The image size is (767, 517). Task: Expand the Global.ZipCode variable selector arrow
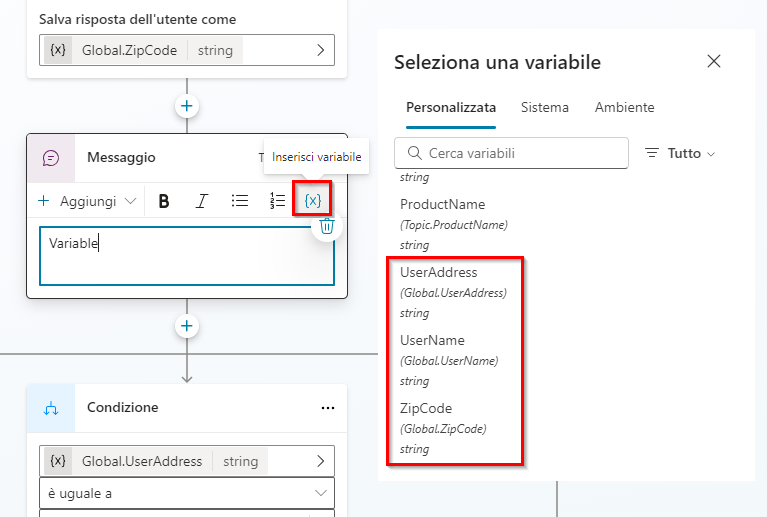click(320, 50)
